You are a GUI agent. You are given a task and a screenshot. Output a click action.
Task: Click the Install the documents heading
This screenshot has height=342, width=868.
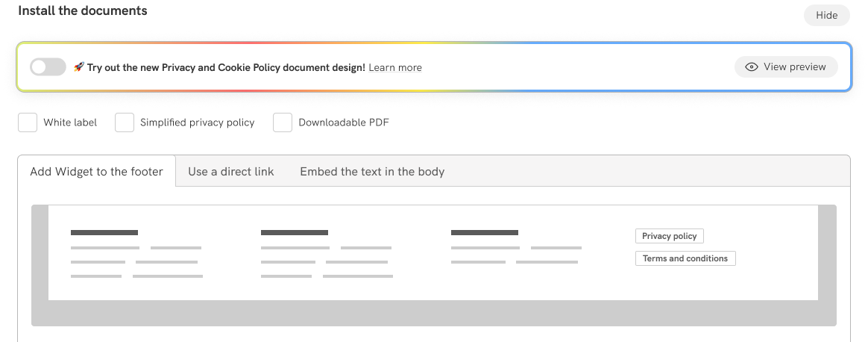83,11
